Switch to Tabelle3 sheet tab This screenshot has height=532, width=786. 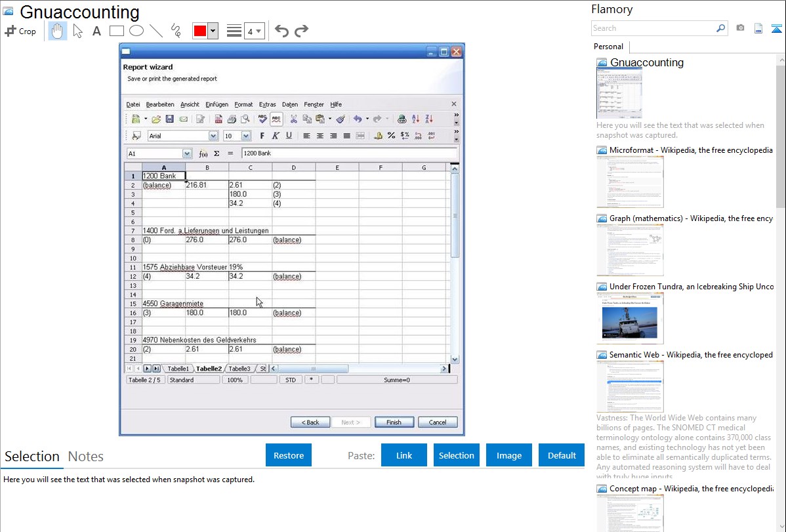(239, 369)
